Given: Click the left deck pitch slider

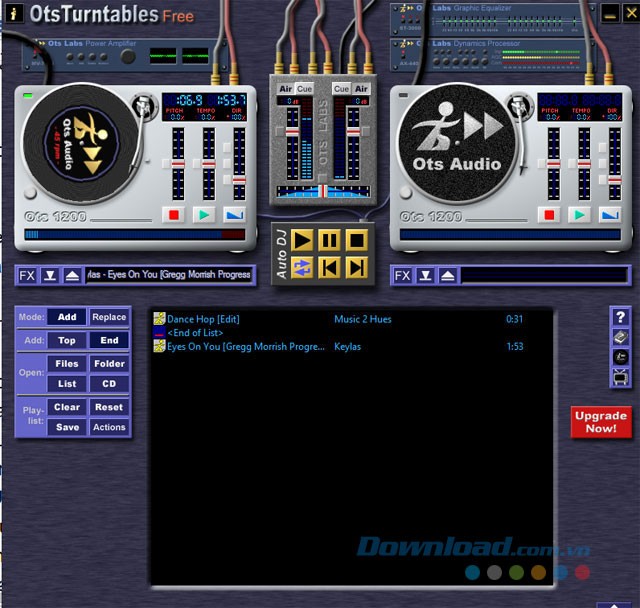Looking at the screenshot, I should pyautogui.click(x=178, y=162).
